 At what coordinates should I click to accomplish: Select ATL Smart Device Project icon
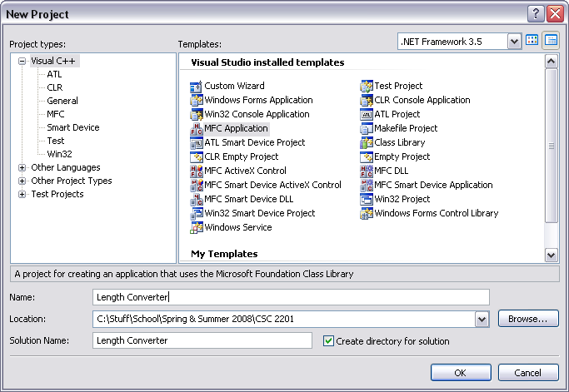pyautogui.click(x=196, y=142)
